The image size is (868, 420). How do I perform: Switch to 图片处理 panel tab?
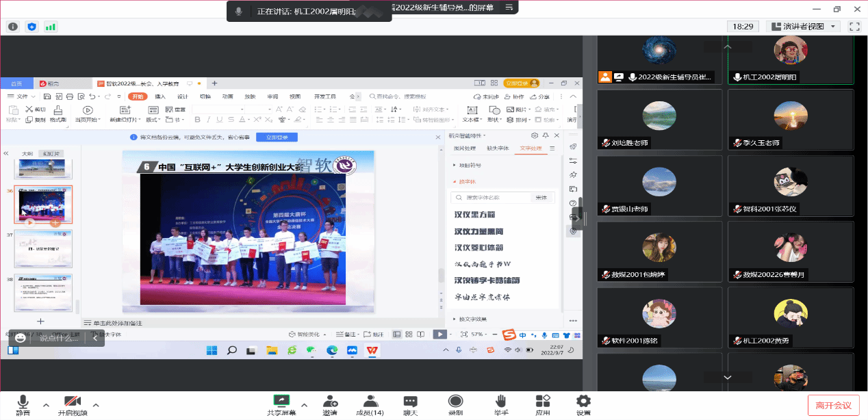coord(464,148)
